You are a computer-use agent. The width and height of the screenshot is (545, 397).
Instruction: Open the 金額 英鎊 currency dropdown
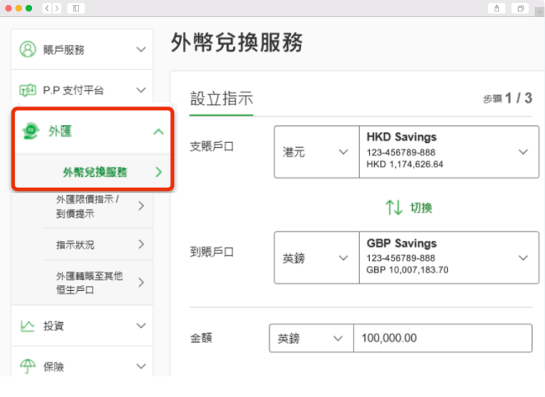coord(311,338)
